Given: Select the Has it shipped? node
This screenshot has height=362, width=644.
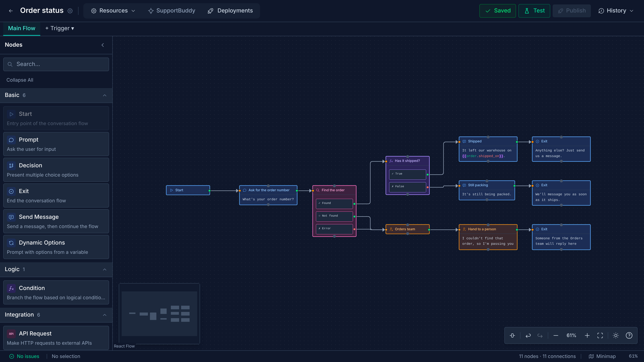Looking at the screenshot, I should [x=408, y=175].
